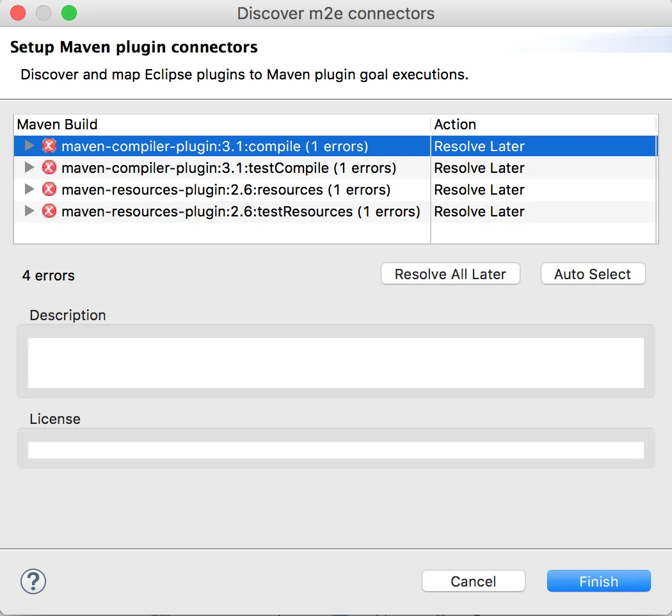Click error icon for testCompile row

click(x=49, y=168)
